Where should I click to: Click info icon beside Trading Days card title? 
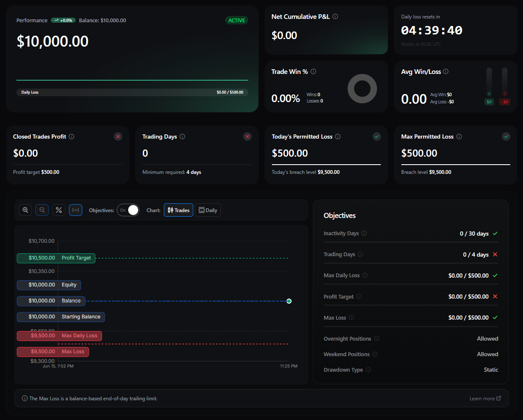(182, 136)
